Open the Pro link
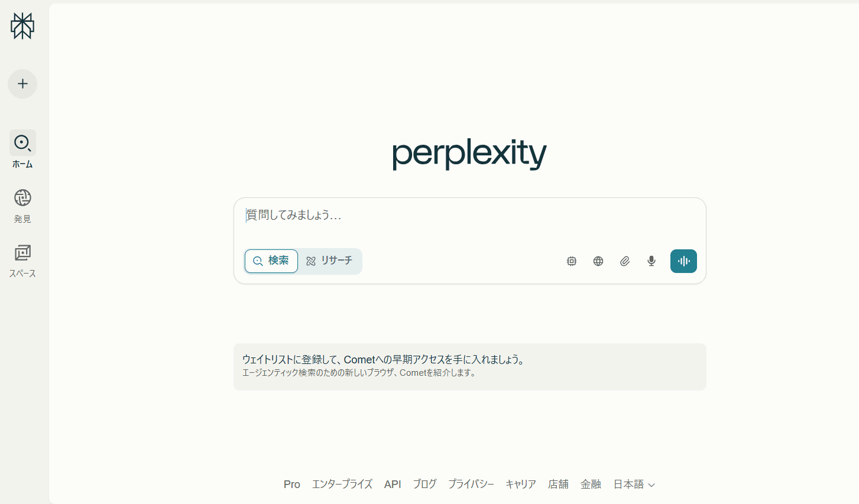859x504 pixels. click(291, 484)
